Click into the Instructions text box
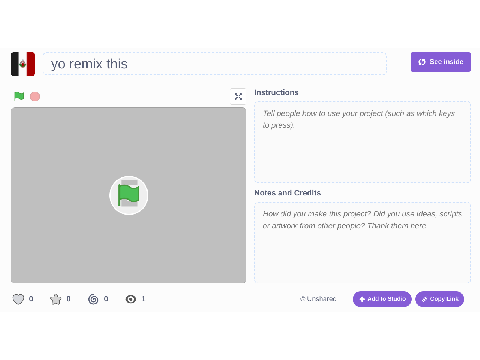Screen dimensions: 480x360 pyautogui.click(x=362, y=142)
